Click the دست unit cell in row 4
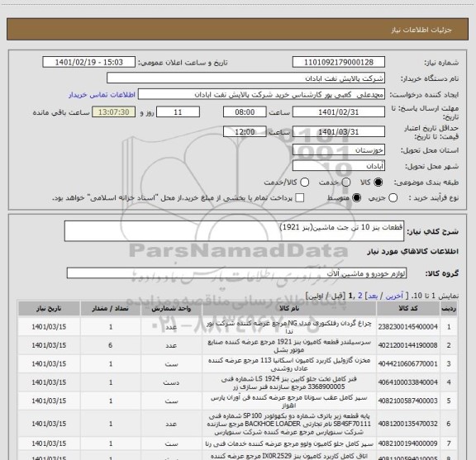Viewport: 476px width, 460px height. 171,382
